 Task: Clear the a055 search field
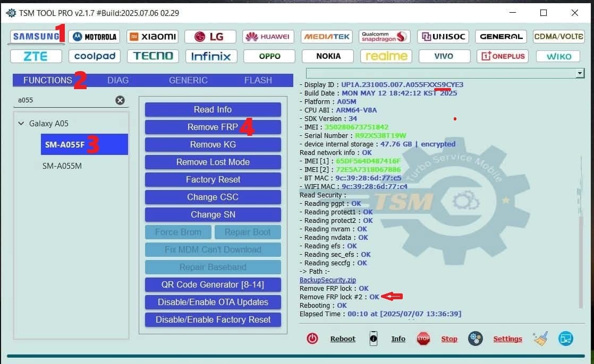coord(120,100)
